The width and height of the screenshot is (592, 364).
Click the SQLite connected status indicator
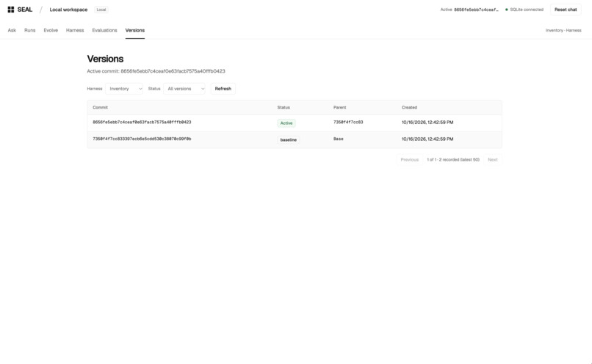(524, 10)
